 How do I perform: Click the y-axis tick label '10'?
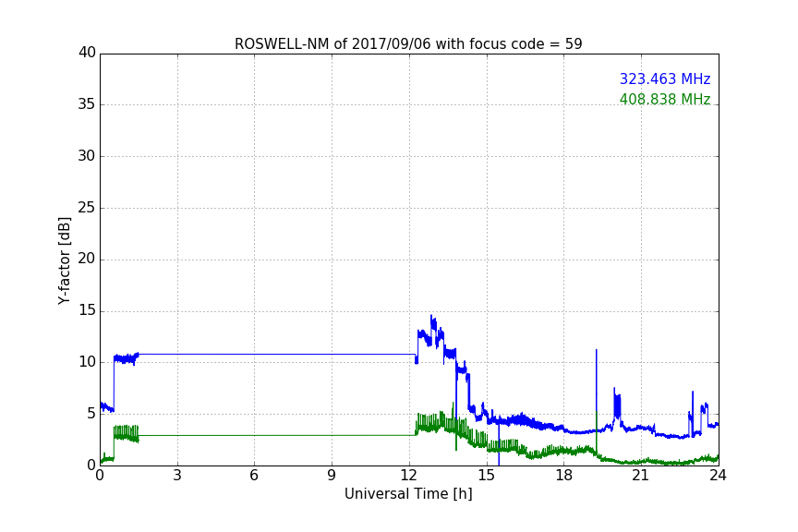[87, 362]
